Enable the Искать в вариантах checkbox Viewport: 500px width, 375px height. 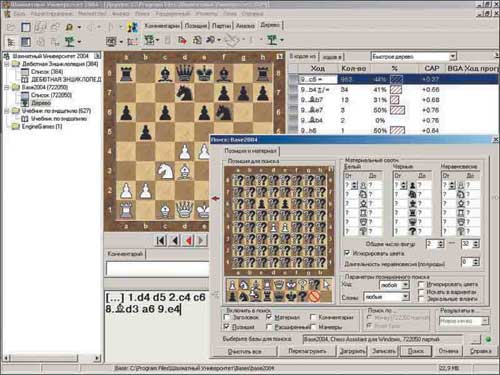tap(421, 292)
